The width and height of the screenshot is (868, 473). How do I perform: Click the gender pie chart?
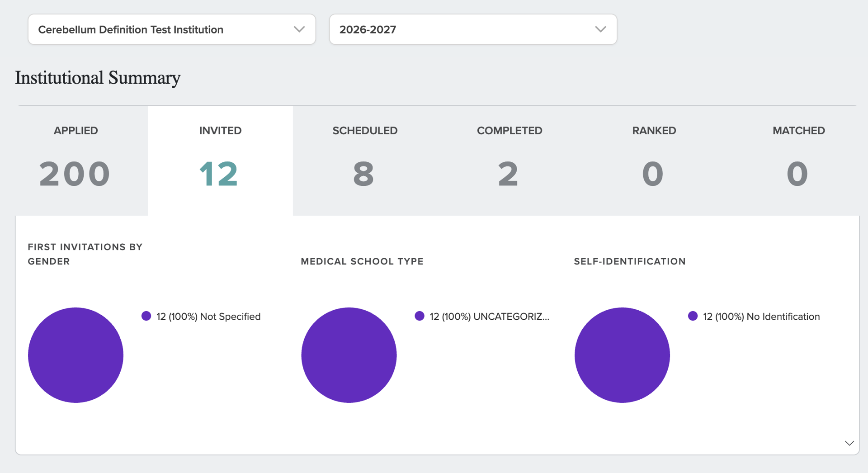(x=75, y=355)
